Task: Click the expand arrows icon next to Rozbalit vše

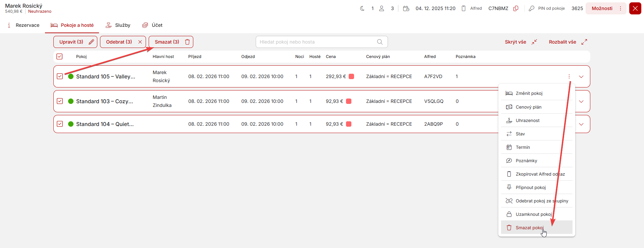Action: pyautogui.click(x=584, y=42)
